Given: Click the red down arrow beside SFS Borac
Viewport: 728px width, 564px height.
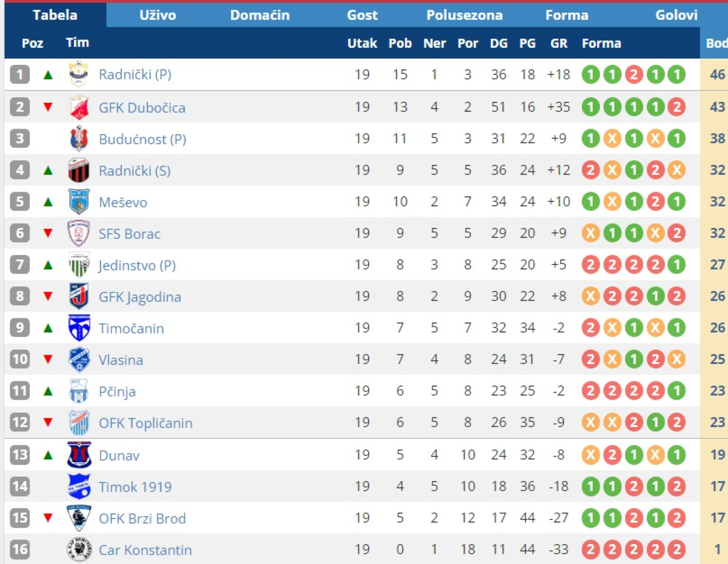Looking at the screenshot, I should point(48,233).
